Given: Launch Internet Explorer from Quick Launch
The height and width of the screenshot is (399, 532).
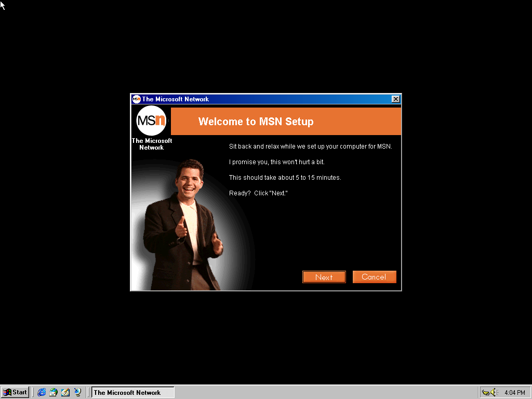Looking at the screenshot, I should [42, 392].
